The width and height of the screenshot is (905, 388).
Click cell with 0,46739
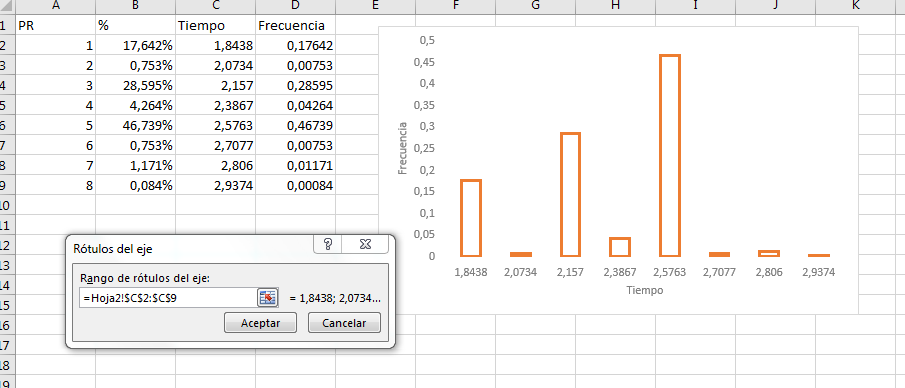(x=296, y=126)
